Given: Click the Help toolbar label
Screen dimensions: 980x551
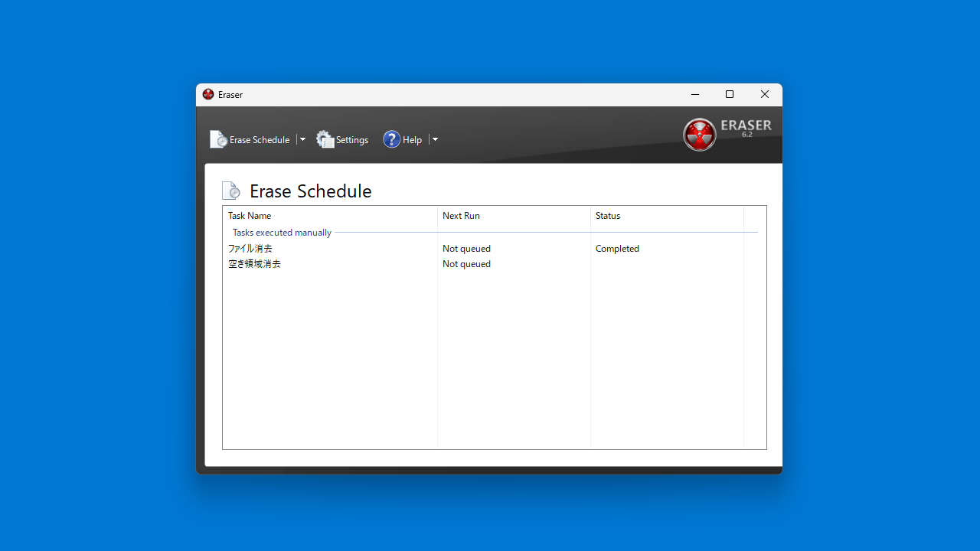Looking at the screenshot, I should pos(412,140).
